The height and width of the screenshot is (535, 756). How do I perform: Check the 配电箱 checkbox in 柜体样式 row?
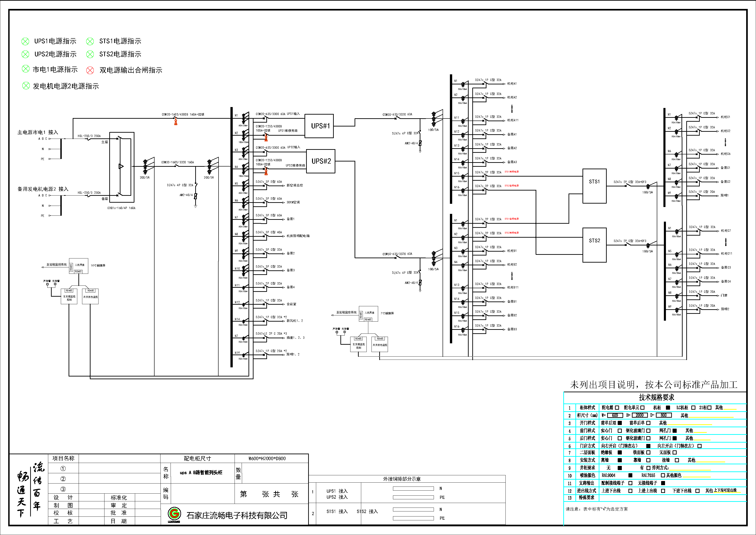(x=617, y=408)
